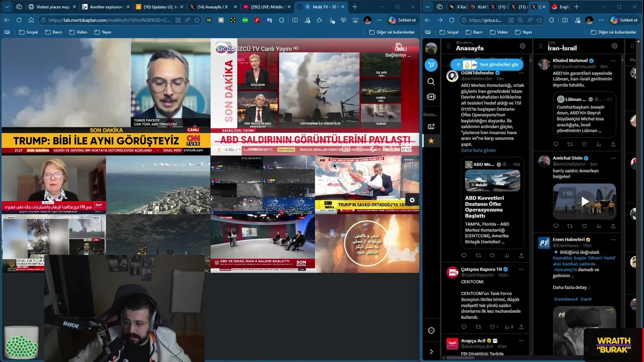Open tab actions dropdown in right browser
The width and height of the screenshot is (644, 362).
[427, 7]
